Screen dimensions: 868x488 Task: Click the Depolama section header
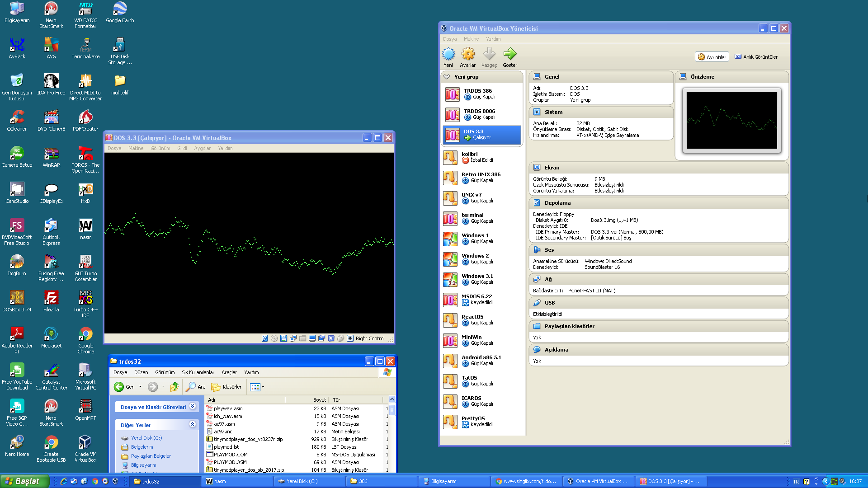click(659, 203)
